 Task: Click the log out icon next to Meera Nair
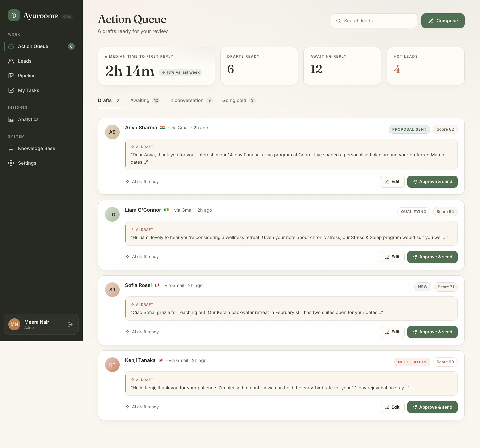point(70,324)
